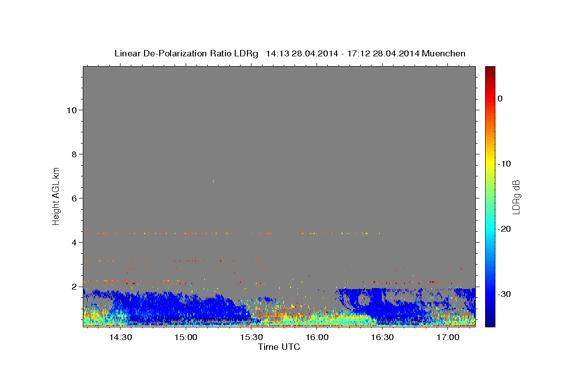Viewport: 588px width, 392px height.
Task: Click the colorbar value '-10'
Action: coord(505,164)
